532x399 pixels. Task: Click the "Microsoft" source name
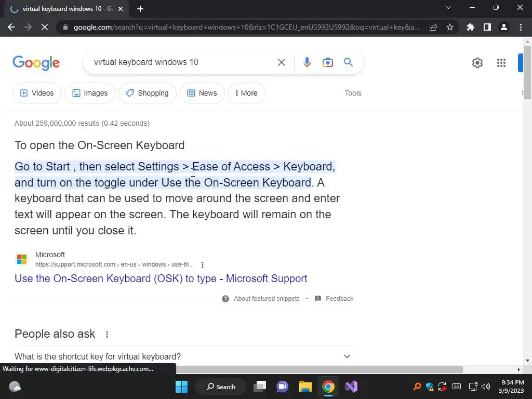[x=50, y=255]
